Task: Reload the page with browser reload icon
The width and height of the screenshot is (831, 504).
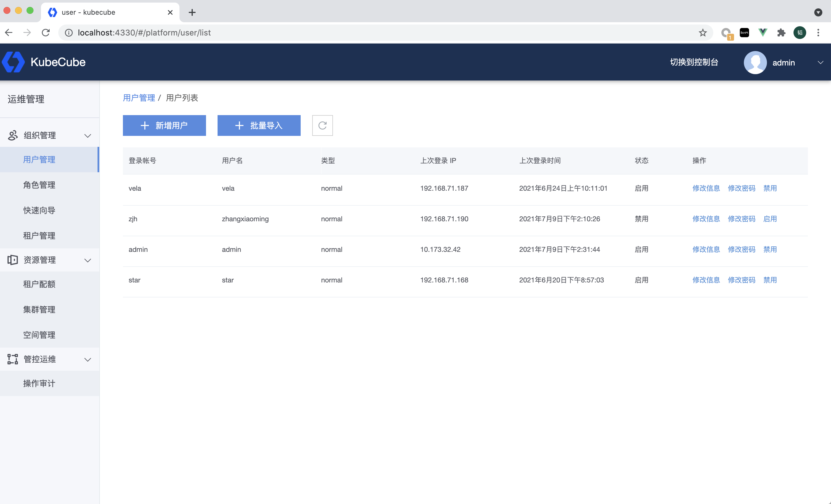Action: (x=46, y=32)
